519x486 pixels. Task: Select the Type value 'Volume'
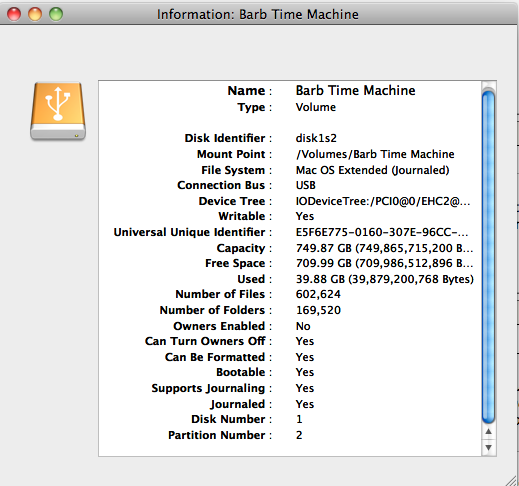click(316, 107)
